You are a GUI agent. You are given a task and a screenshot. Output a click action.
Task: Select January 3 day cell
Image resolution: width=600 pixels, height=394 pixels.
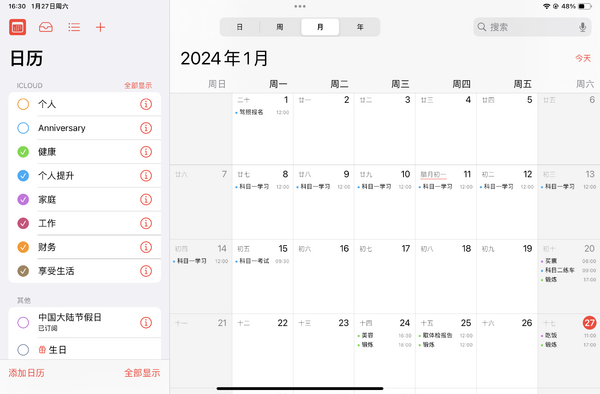click(385, 129)
